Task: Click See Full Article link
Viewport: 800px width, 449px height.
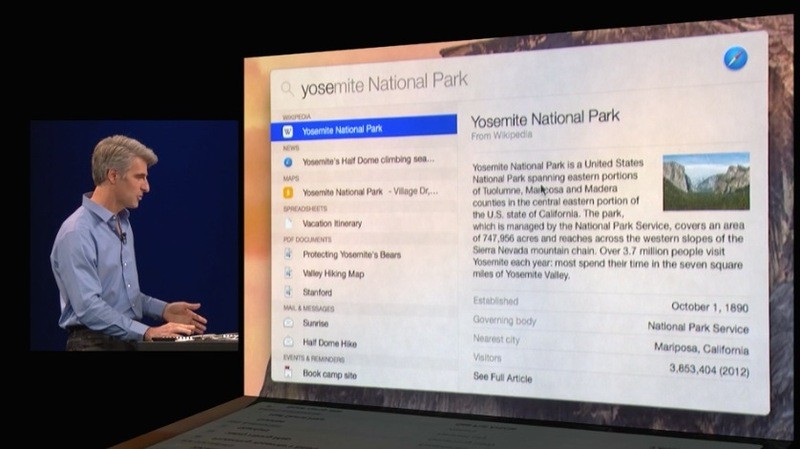Action: coord(503,378)
